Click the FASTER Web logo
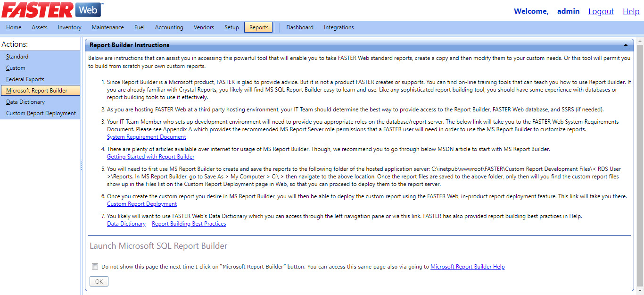 (51, 9)
